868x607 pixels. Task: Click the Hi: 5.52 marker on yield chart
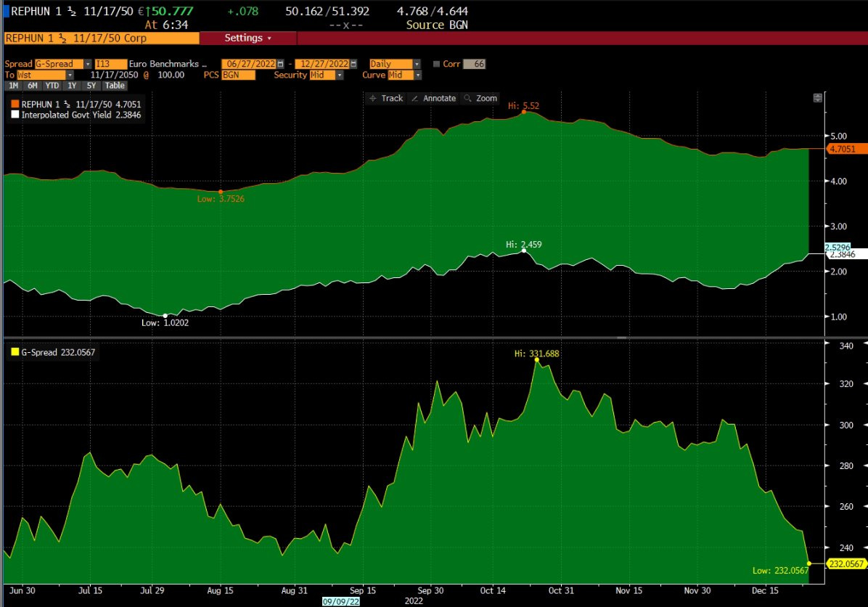[x=524, y=112]
